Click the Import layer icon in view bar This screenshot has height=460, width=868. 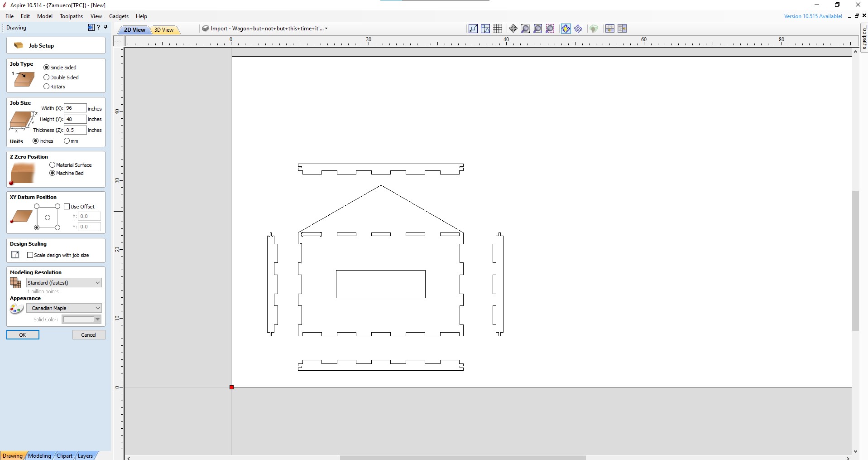point(206,28)
